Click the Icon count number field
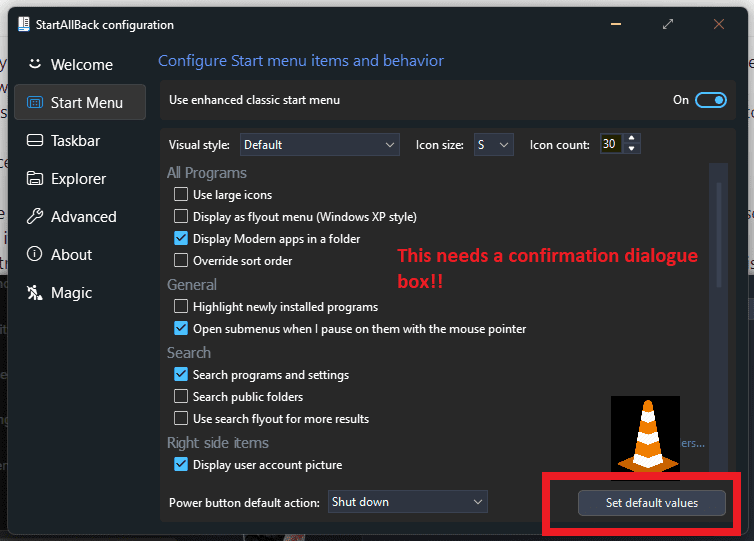754x541 pixels. (x=611, y=144)
